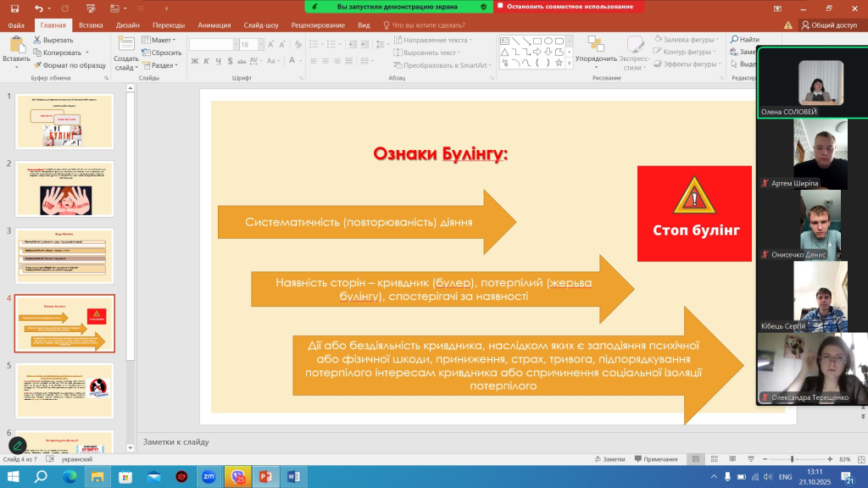Open Notes (Заметки) in status bar

(610, 459)
